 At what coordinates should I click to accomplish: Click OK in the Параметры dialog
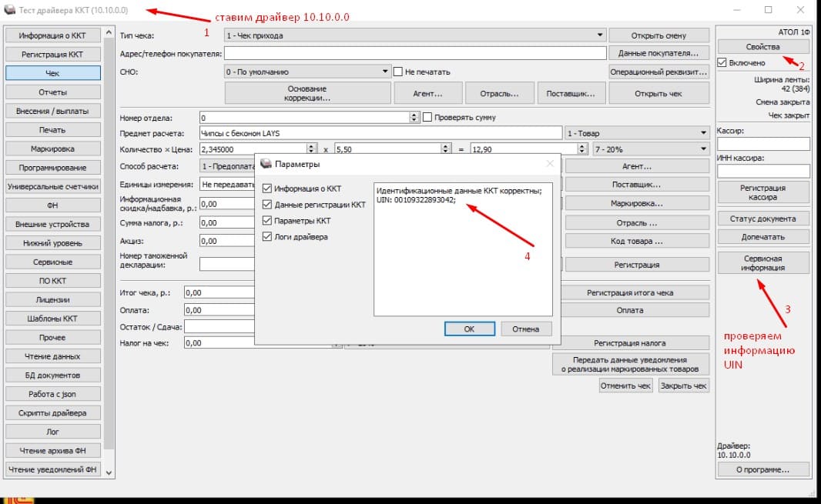pyautogui.click(x=469, y=329)
